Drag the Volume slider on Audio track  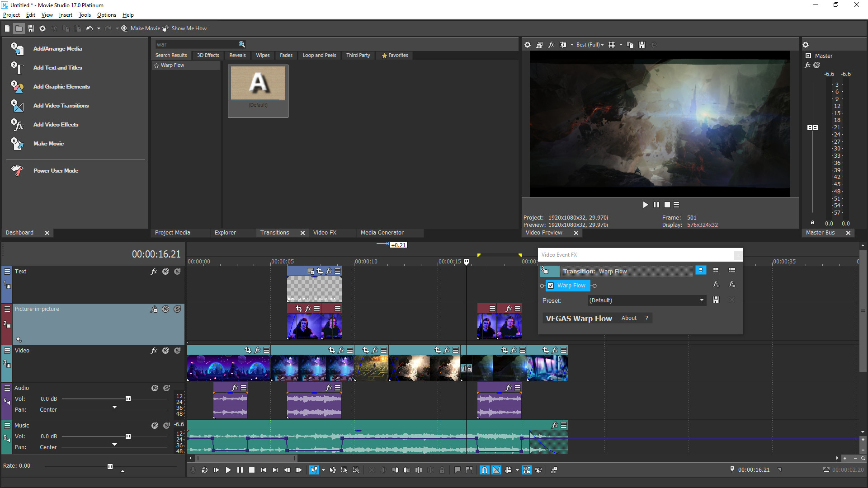point(127,399)
